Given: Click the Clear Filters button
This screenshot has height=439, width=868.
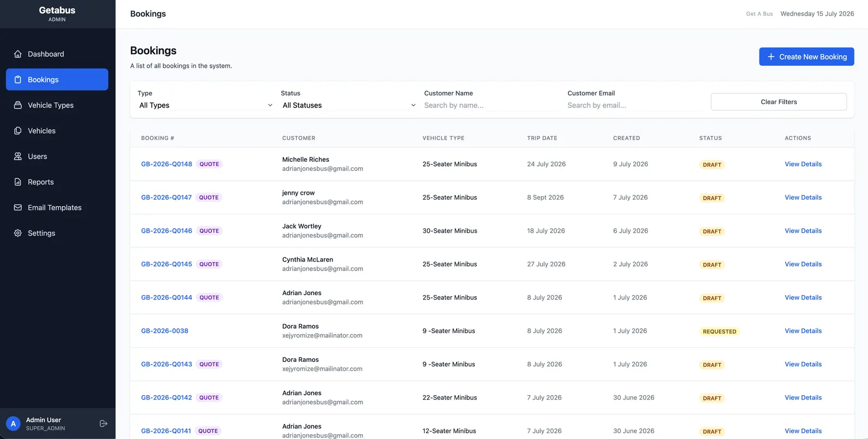Looking at the screenshot, I should tap(778, 102).
